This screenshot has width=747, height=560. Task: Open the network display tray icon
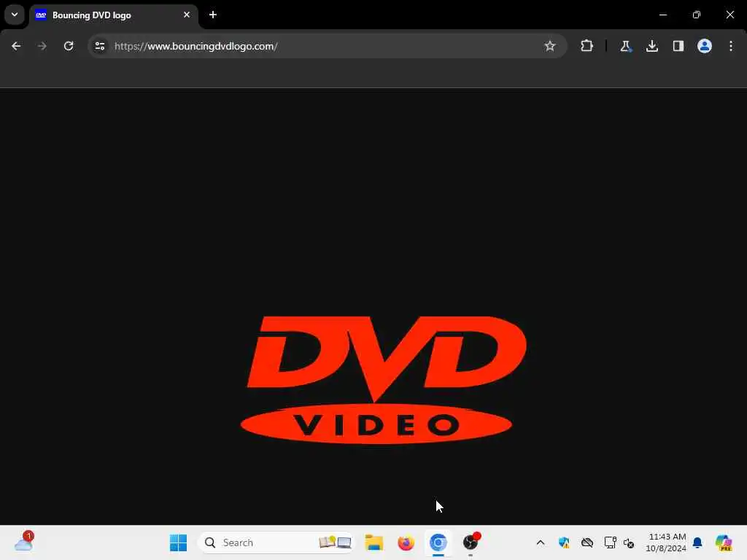click(610, 542)
